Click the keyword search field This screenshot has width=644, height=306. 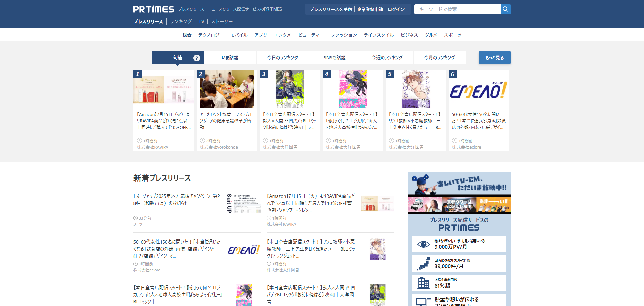pos(458,9)
